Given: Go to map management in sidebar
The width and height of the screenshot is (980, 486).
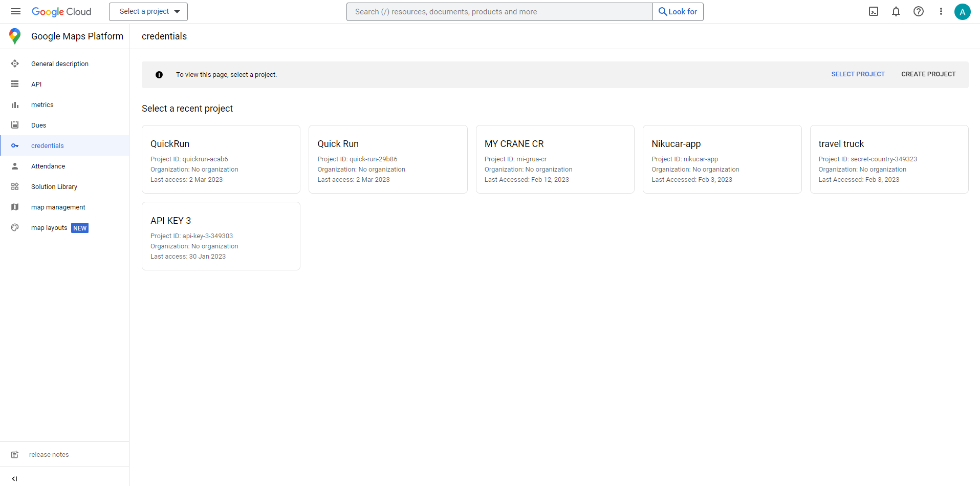Looking at the screenshot, I should pos(58,207).
